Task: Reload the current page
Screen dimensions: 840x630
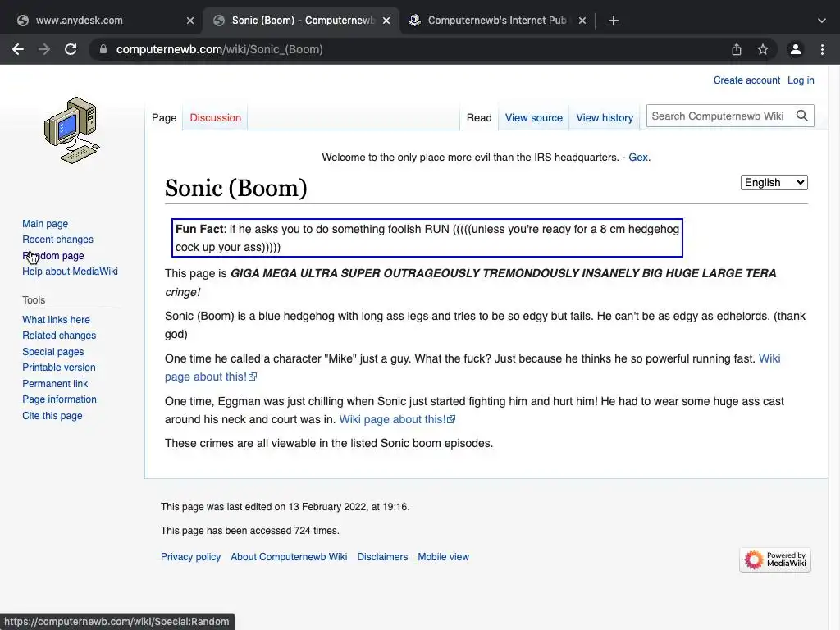Action: pos(71,49)
